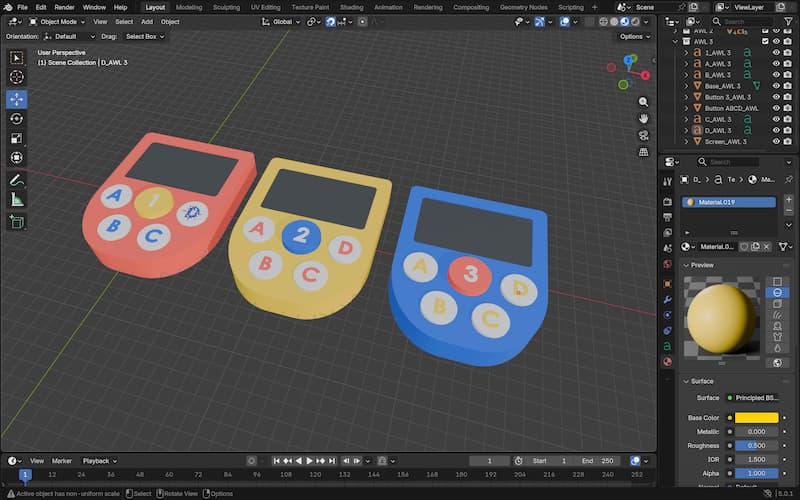This screenshot has height=500, width=800.
Task: Open the viewport Add menu
Action: point(147,22)
